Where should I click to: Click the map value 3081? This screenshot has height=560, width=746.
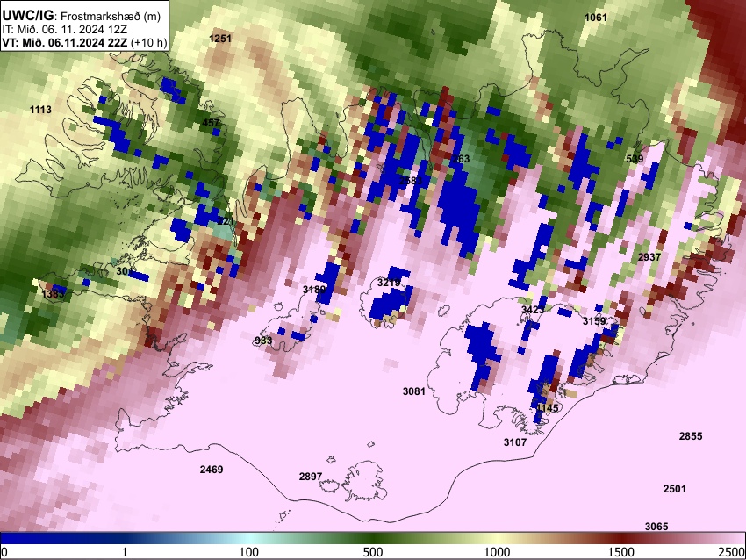point(414,391)
